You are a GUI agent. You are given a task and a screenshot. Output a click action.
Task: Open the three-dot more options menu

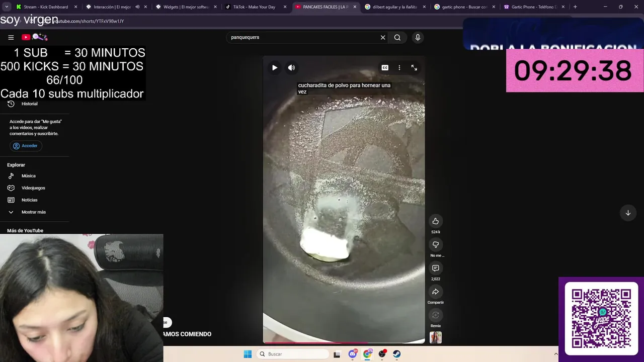(x=399, y=67)
